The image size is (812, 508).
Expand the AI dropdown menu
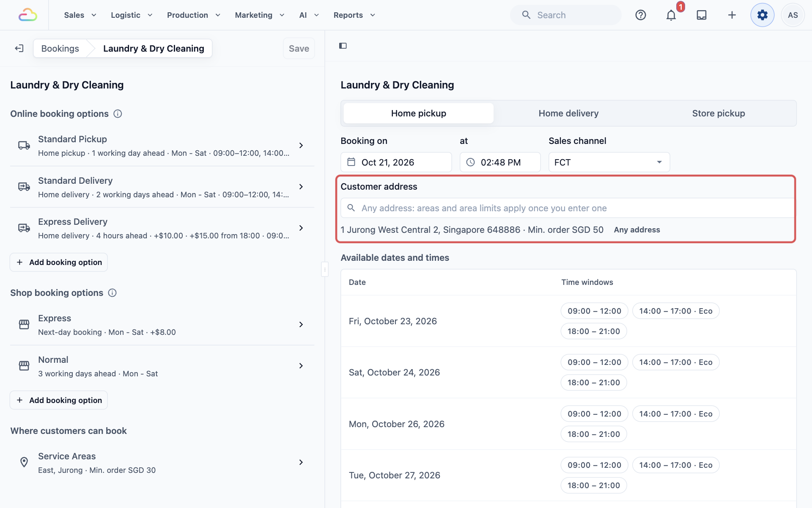[309, 15]
